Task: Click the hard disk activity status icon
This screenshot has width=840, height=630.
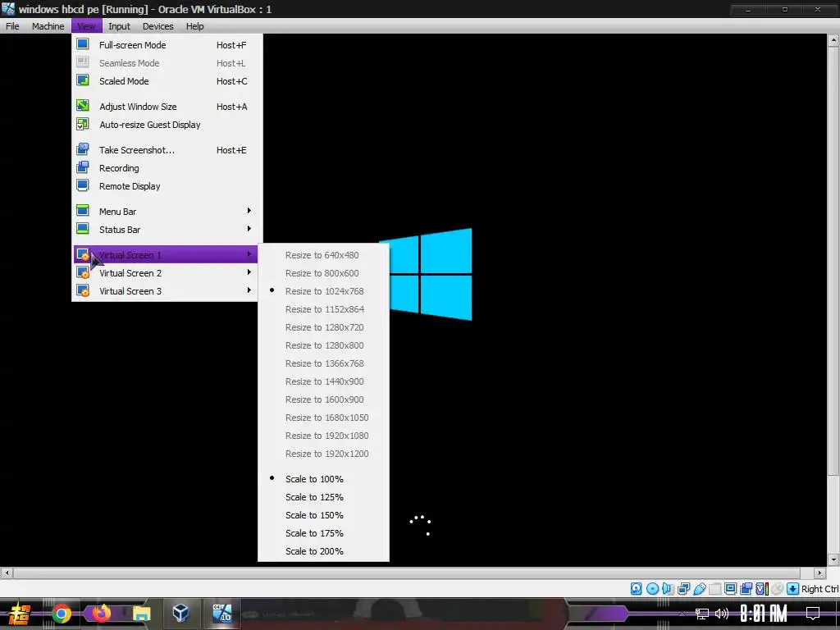Action: [636, 589]
